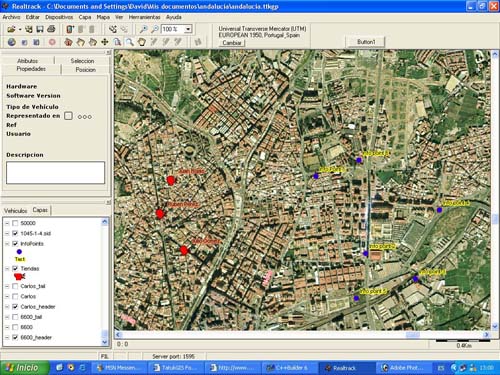
Task: Open the Mapa menu
Action: click(103, 17)
